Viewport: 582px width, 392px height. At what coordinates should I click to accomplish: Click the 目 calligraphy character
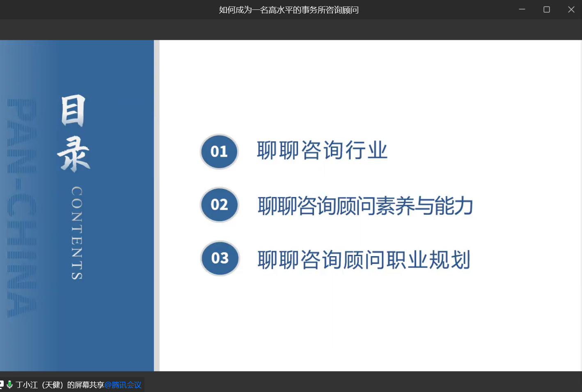pos(73,111)
